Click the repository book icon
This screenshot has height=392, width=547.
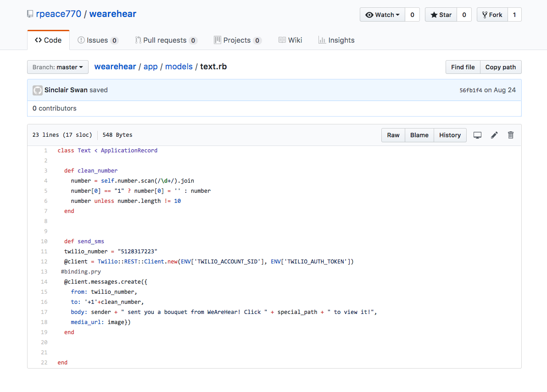pos(30,14)
